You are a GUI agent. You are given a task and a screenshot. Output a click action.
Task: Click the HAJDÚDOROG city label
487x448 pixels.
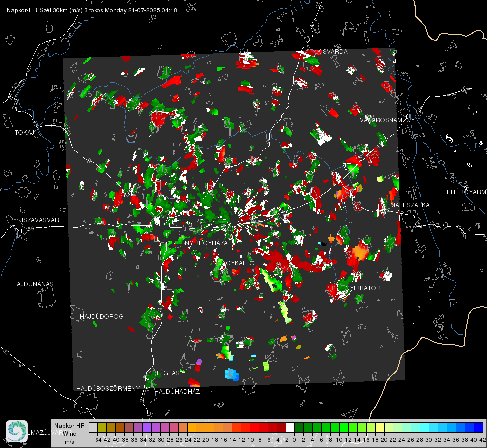click(x=101, y=316)
